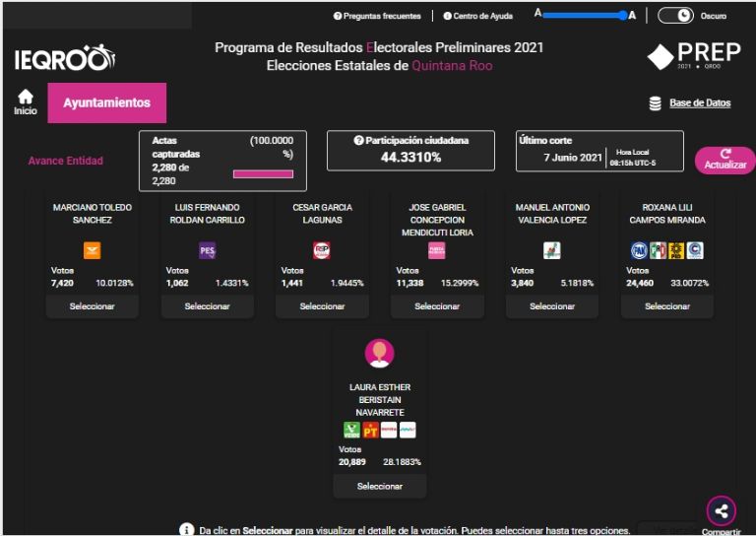
Task: Click the PT party logo
Action: [x=371, y=430]
